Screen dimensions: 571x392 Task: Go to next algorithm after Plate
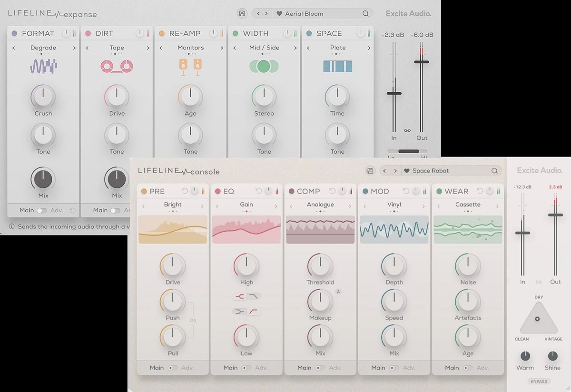[369, 48]
